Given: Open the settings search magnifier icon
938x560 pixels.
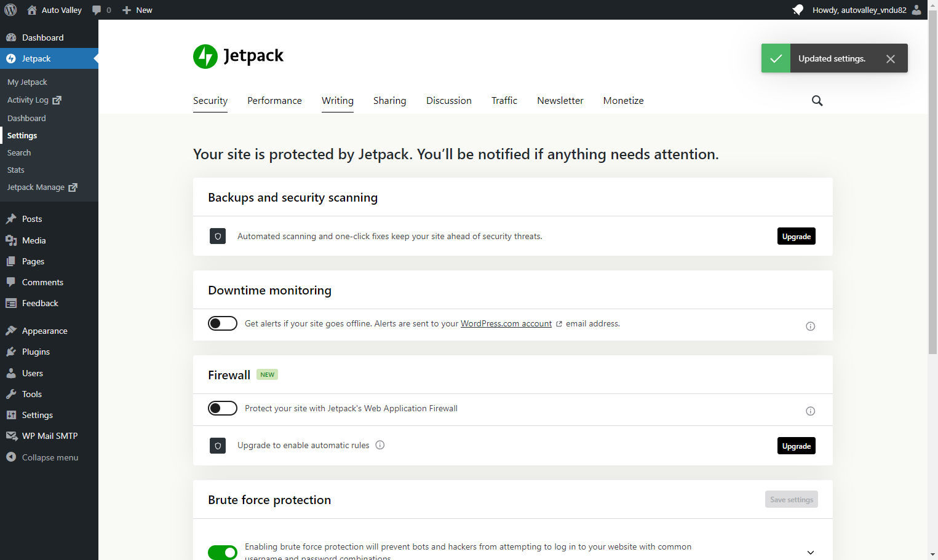Looking at the screenshot, I should click(x=817, y=101).
